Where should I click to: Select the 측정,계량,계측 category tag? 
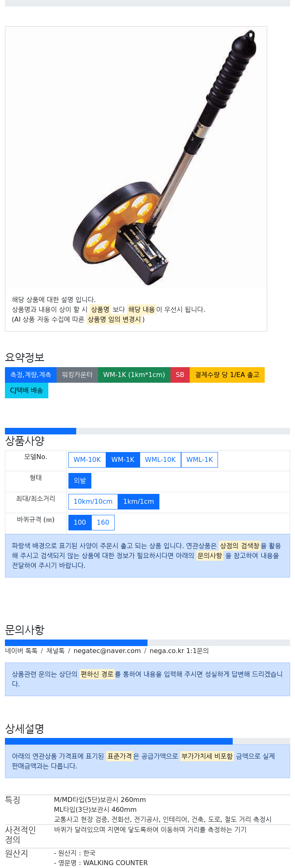(31, 375)
